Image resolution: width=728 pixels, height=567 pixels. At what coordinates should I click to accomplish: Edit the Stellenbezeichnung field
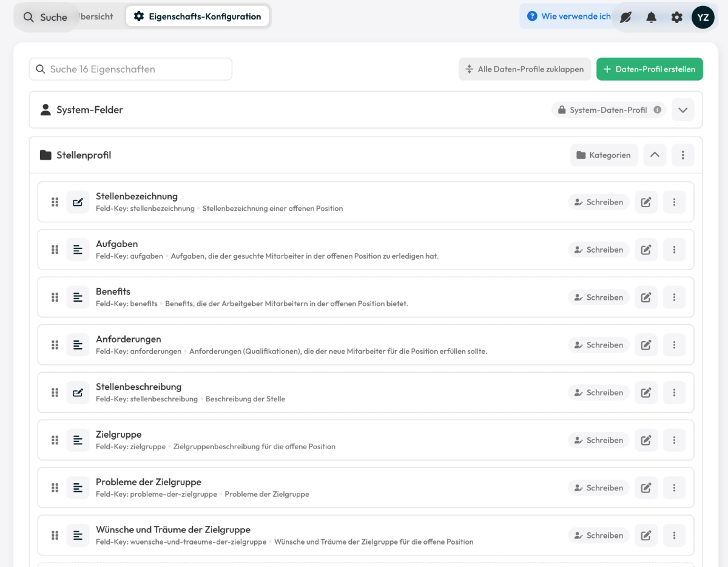click(646, 202)
